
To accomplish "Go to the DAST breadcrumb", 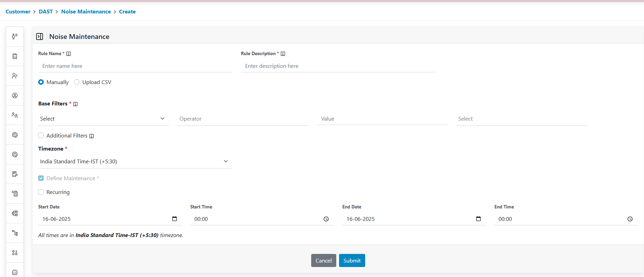I will [x=46, y=12].
